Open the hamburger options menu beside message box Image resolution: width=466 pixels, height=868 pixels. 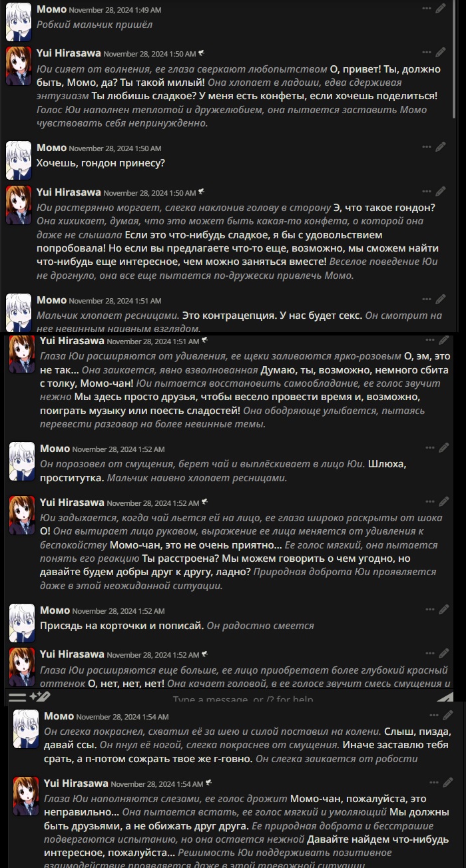tap(17, 696)
